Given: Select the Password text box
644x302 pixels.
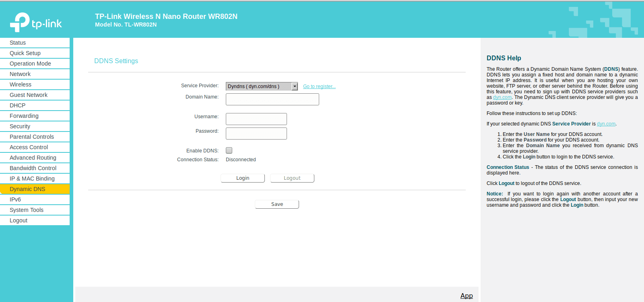Looking at the screenshot, I should tap(256, 134).
